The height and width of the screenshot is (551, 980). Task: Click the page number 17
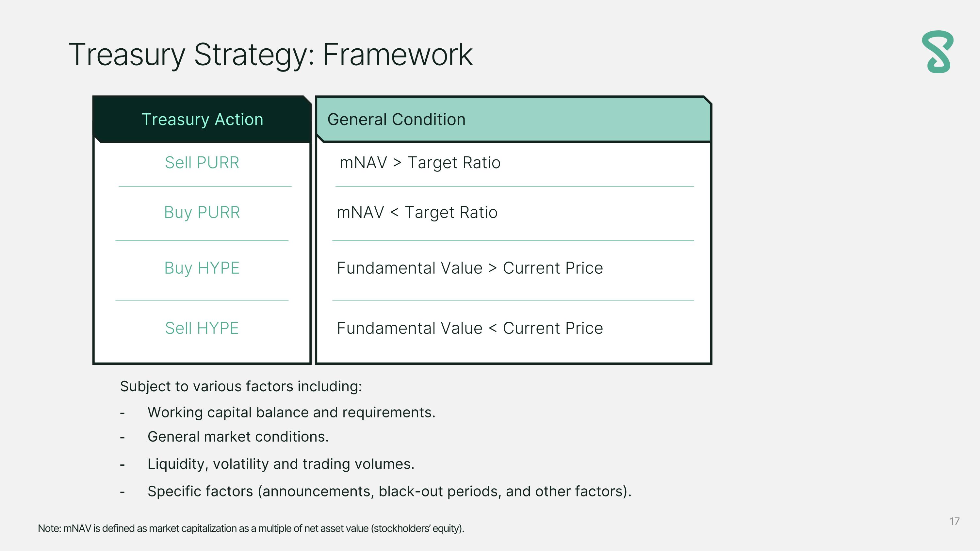pos(954,521)
